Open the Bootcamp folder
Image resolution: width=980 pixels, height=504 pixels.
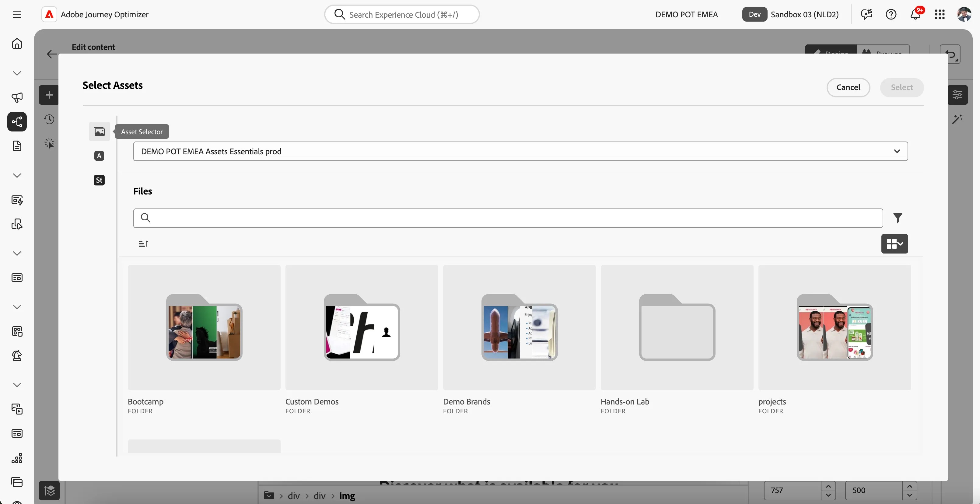tap(204, 327)
